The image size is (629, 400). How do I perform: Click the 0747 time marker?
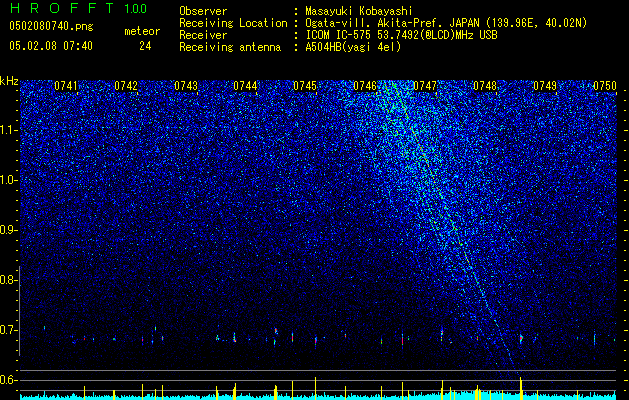point(425,86)
